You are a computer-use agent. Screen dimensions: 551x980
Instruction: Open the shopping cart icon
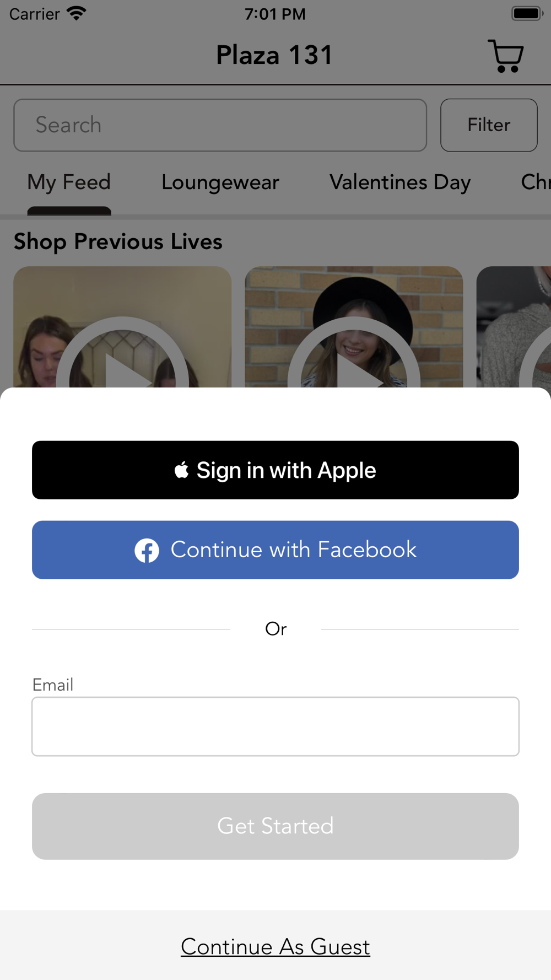point(506,56)
